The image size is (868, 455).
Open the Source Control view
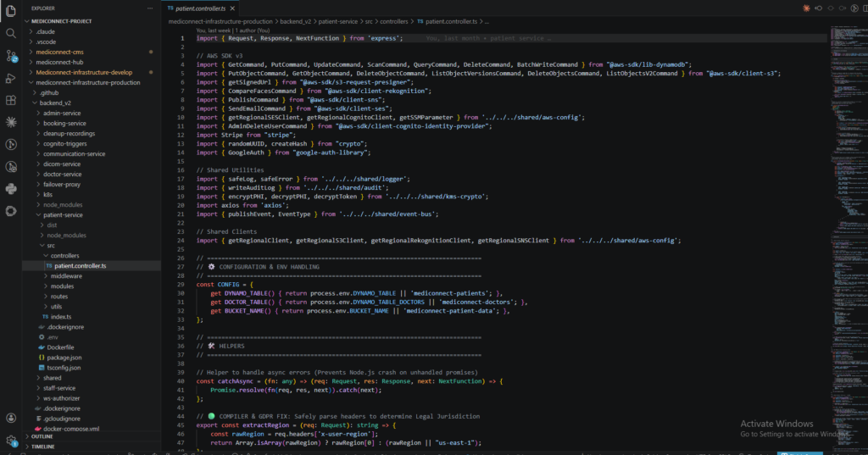click(10, 56)
